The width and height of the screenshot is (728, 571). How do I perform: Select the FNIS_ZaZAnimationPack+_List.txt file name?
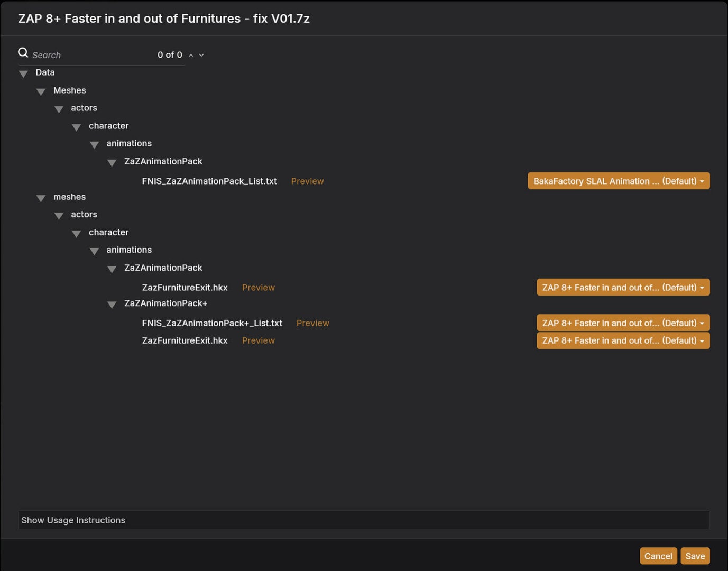coord(212,323)
